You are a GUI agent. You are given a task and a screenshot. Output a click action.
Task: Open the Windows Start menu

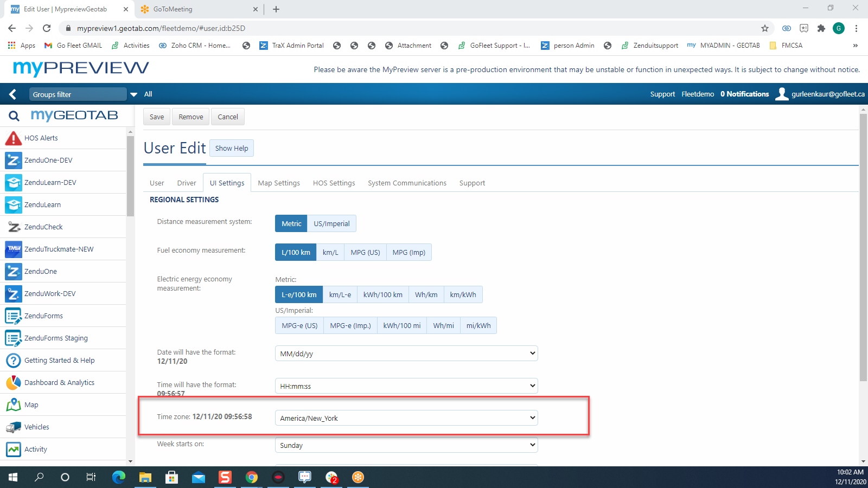click(13, 477)
